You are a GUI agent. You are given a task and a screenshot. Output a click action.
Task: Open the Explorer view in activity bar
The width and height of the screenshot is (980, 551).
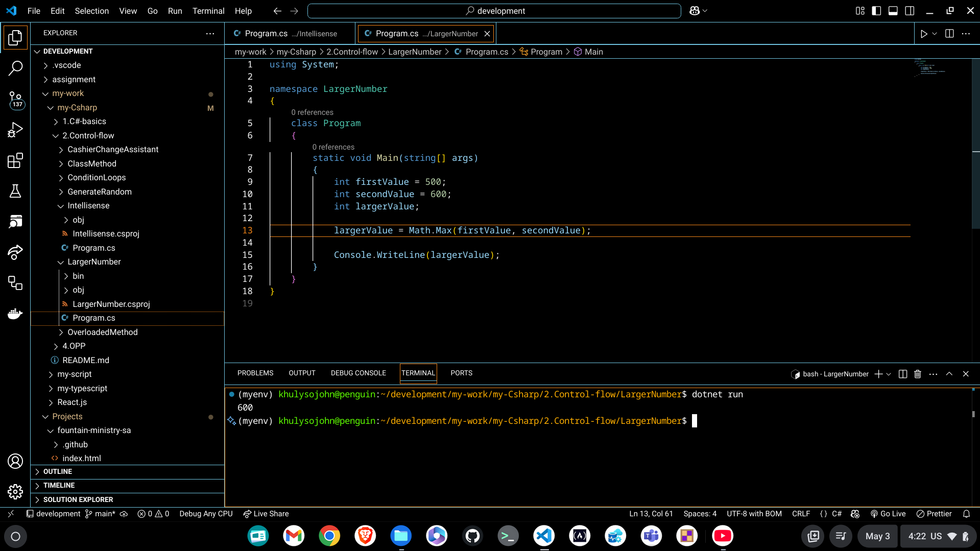pos(15,37)
